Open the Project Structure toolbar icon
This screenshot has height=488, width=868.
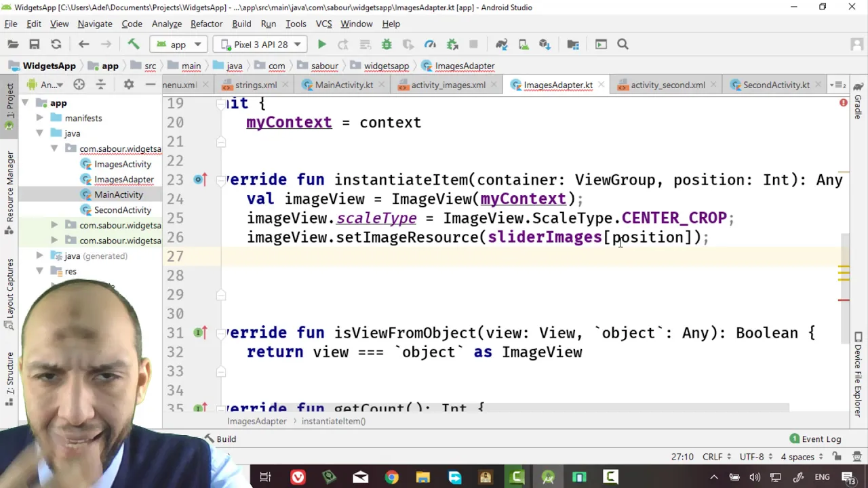click(573, 45)
